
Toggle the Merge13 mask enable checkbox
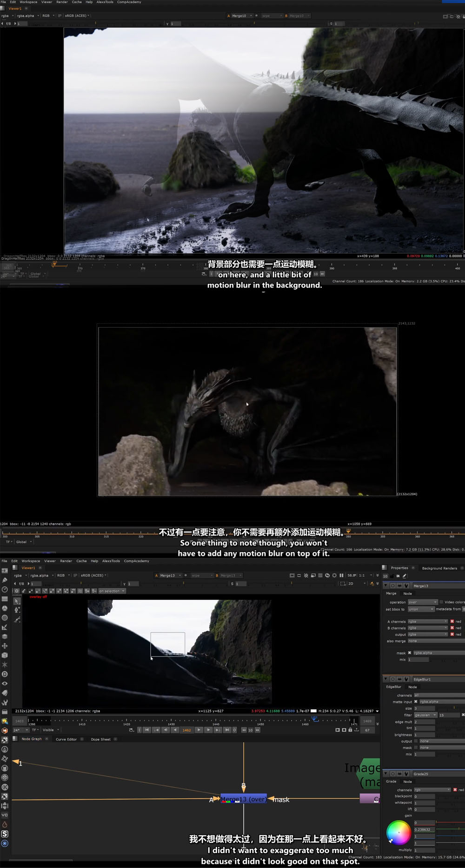410,653
